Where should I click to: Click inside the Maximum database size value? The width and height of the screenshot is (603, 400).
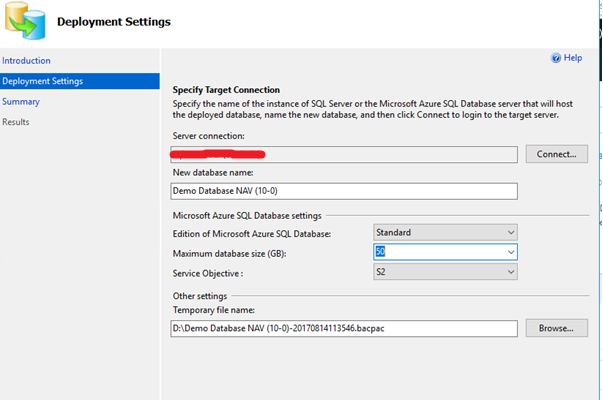click(x=435, y=252)
